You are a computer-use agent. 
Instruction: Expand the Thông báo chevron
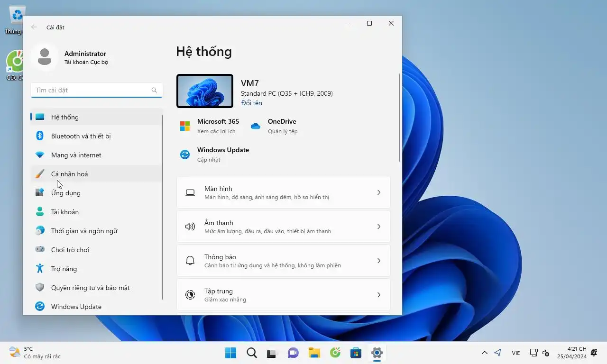tap(378, 261)
